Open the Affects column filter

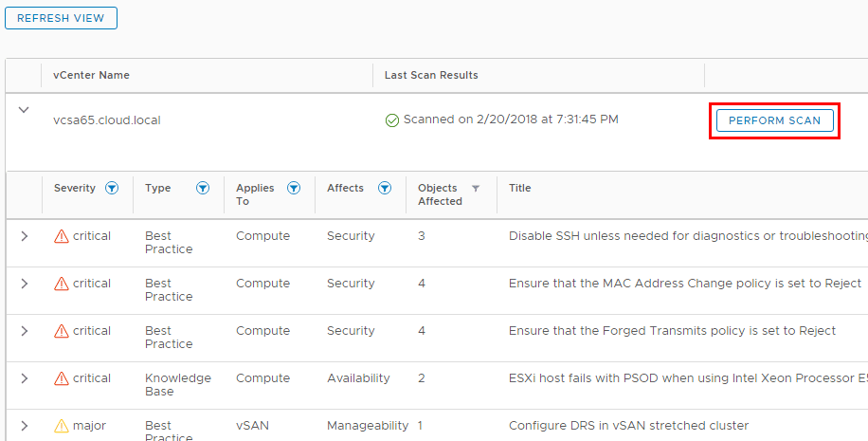385,189
